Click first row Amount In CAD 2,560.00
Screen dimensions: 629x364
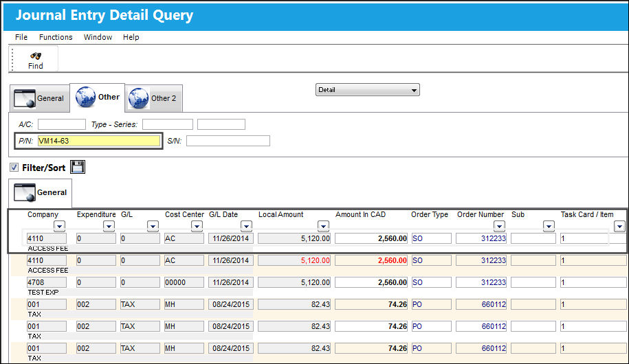point(371,238)
